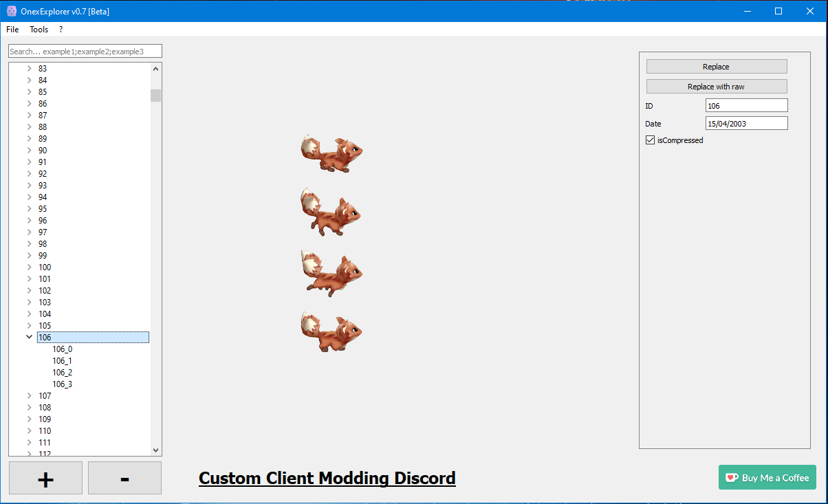Select the bottom fox sprite image

coord(331,331)
